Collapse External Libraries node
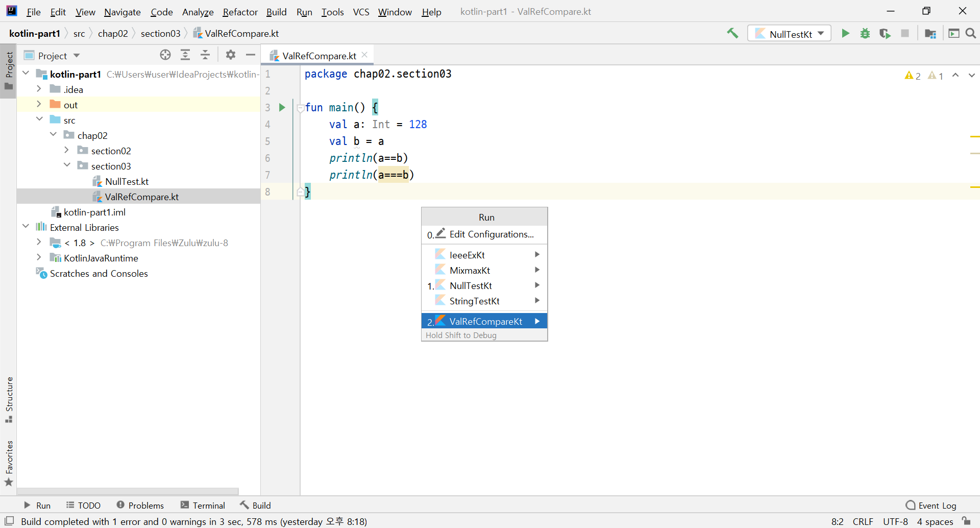 pos(26,227)
